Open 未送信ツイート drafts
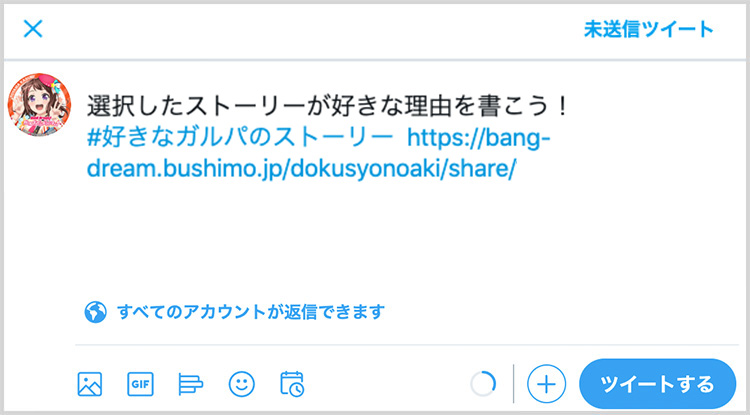The height and width of the screenshot is (415, 750). click(649, 29)
